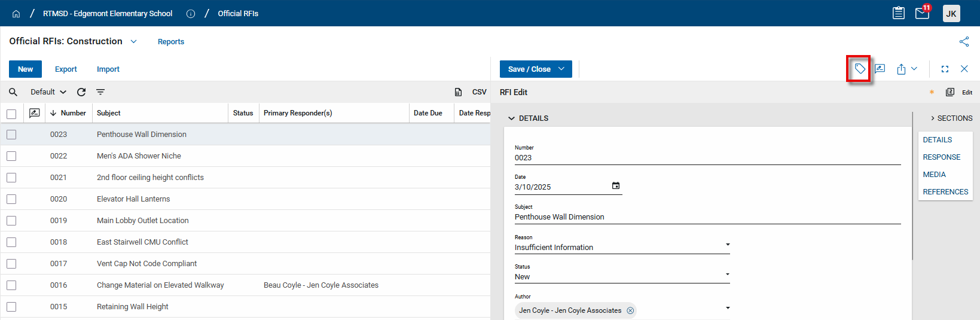
Task: Open the Status dropdown
Action: pyautogui.click(x=622, y=276)
